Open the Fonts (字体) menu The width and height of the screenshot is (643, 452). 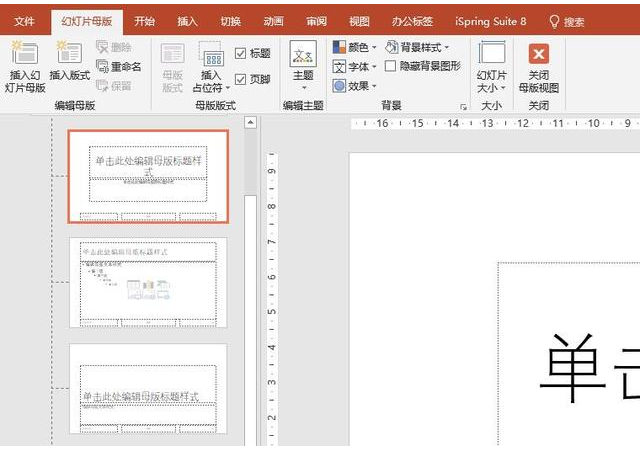pyautogui.click(x=354, y=66)
